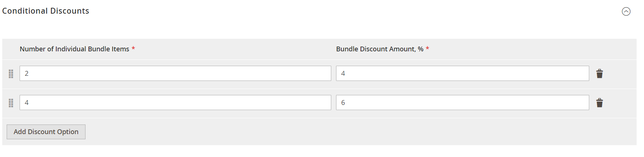Click the value 2 in bundle items

27,74
